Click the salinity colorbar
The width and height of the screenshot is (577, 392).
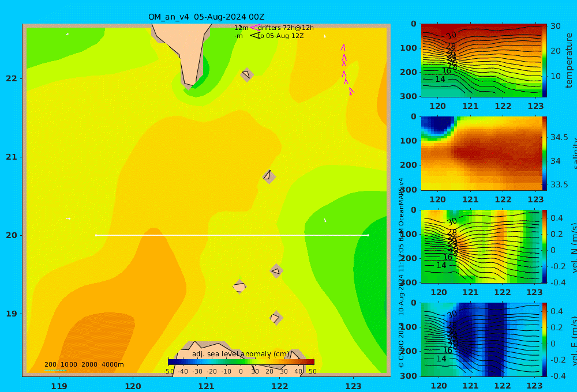click(x=545, y=153)
